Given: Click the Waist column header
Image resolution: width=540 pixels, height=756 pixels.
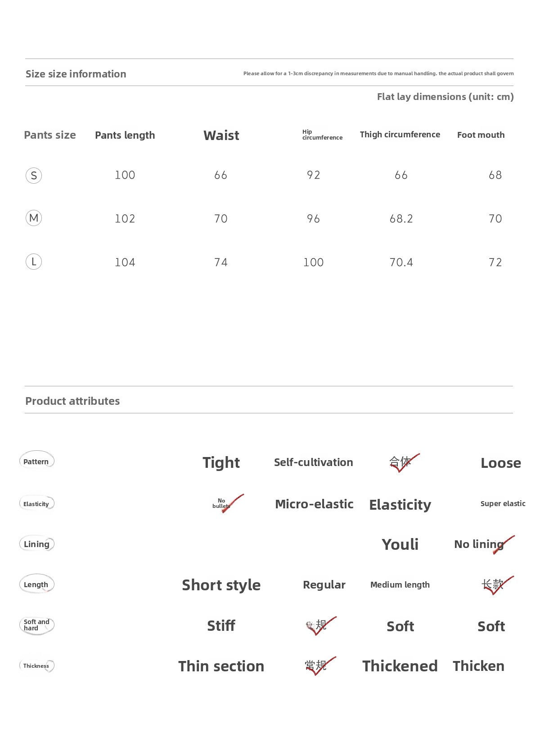Looking at the screenshot, I should pos(221,135).
